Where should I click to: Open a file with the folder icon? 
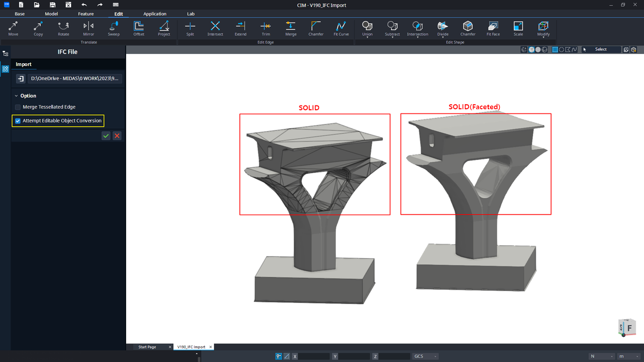click(x=37, y=5)
